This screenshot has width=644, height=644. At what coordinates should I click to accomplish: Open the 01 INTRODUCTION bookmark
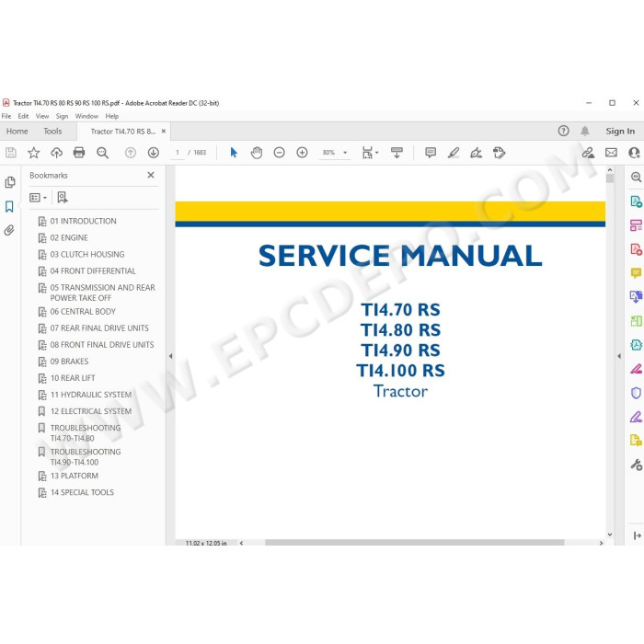click(83, 221)
